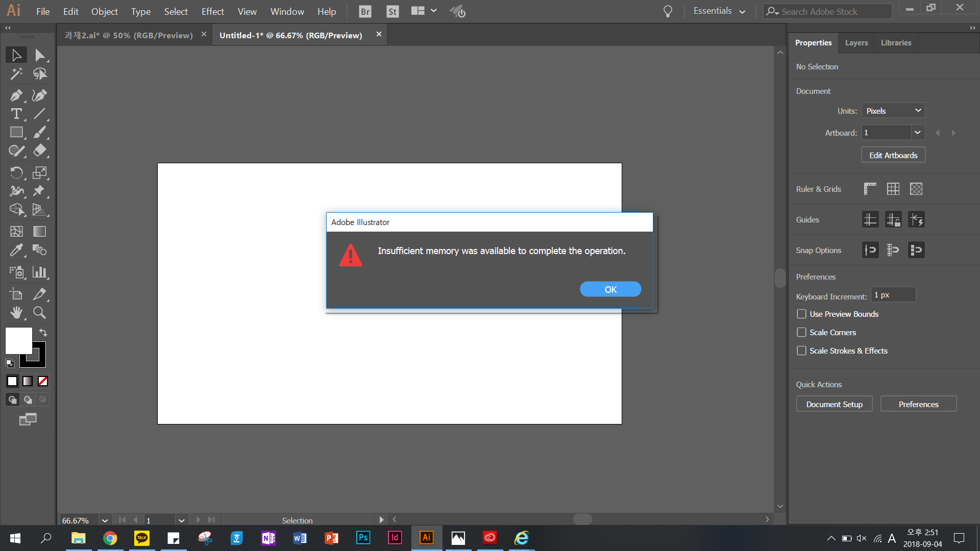
Task: Open Adobe Illustrator taskbar application
Action: (426, 537)
